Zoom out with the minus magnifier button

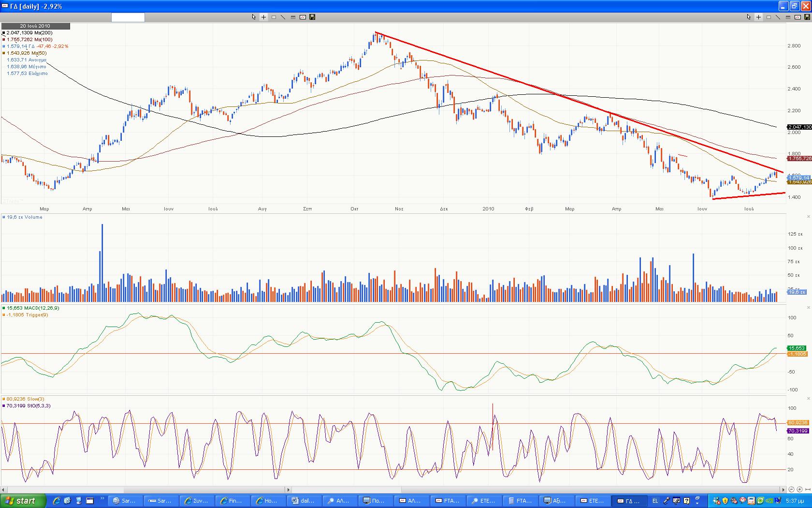pyautogui.click(x=791, y=490)
